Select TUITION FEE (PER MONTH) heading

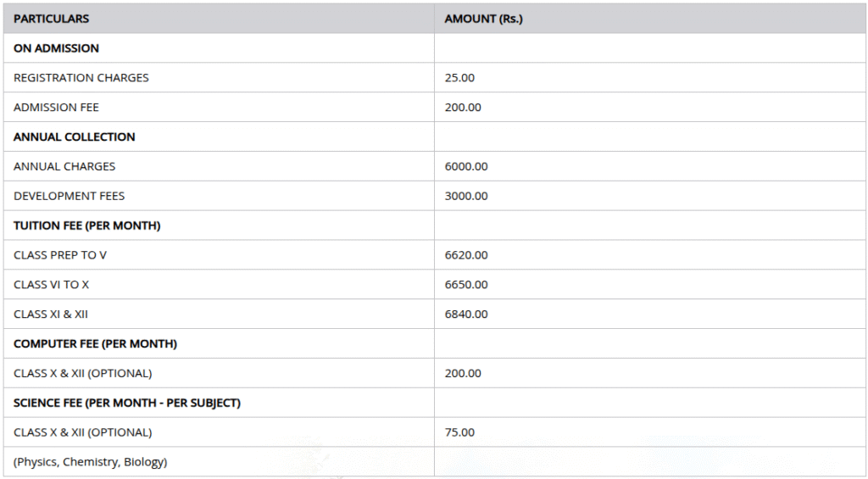coord(86,226)
